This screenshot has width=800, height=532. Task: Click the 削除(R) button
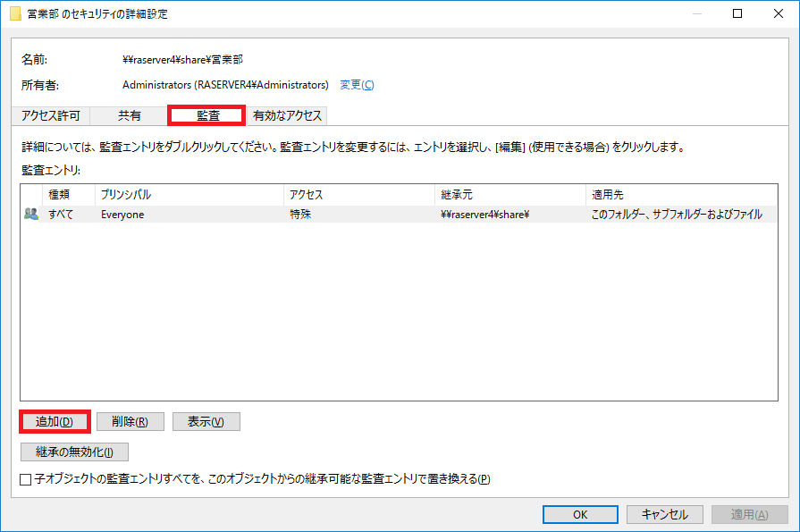pyautogui.click(x=131, y=422)
